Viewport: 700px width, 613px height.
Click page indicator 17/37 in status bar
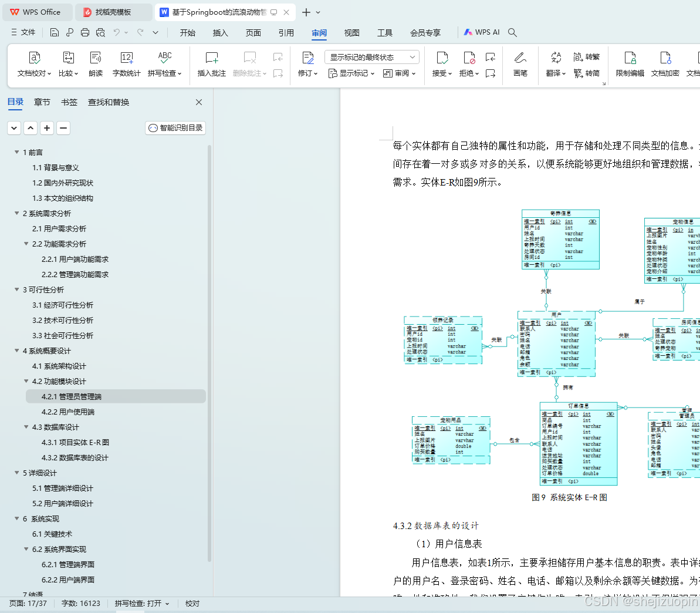[28, 603]
